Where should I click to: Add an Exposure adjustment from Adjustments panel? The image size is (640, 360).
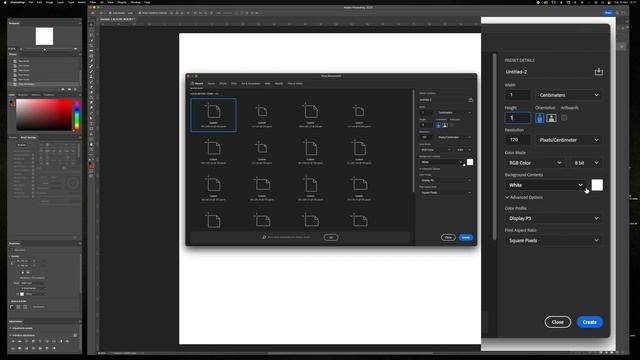[x=33, y=341]
